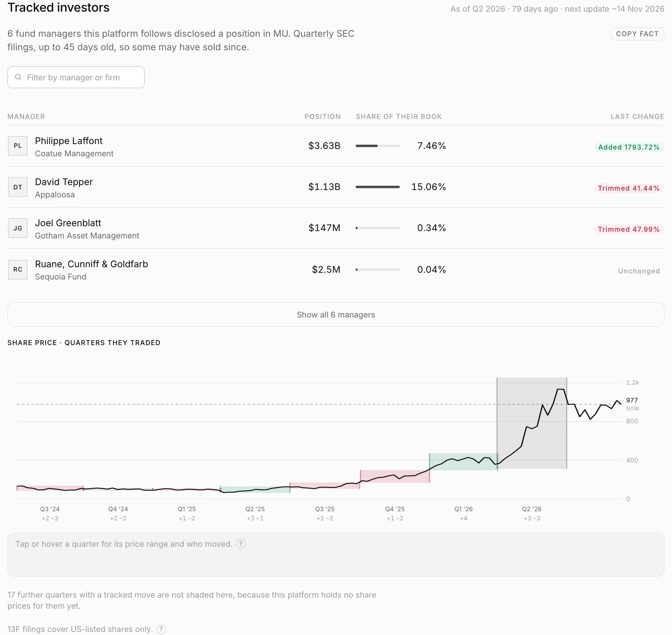Click the Sequoia Fund firm name
672x635 pixels.
tap(61, 277)
